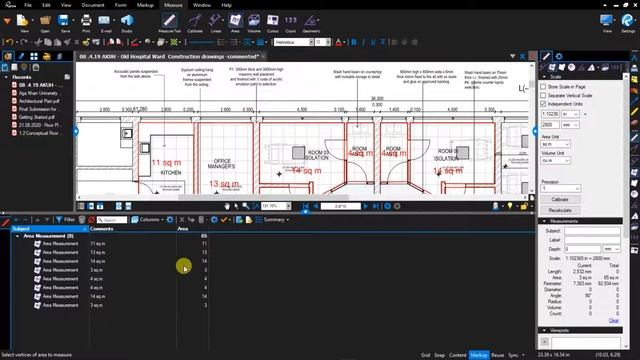Activate the Area measurement tool
640x360 pixels.
(235, 22)
